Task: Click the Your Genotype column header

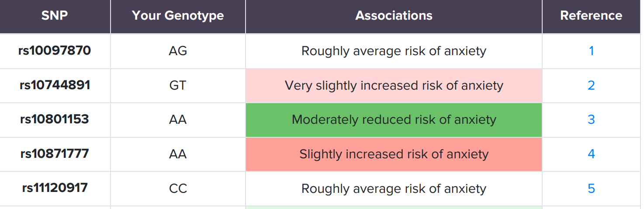Action: [178, 16]
